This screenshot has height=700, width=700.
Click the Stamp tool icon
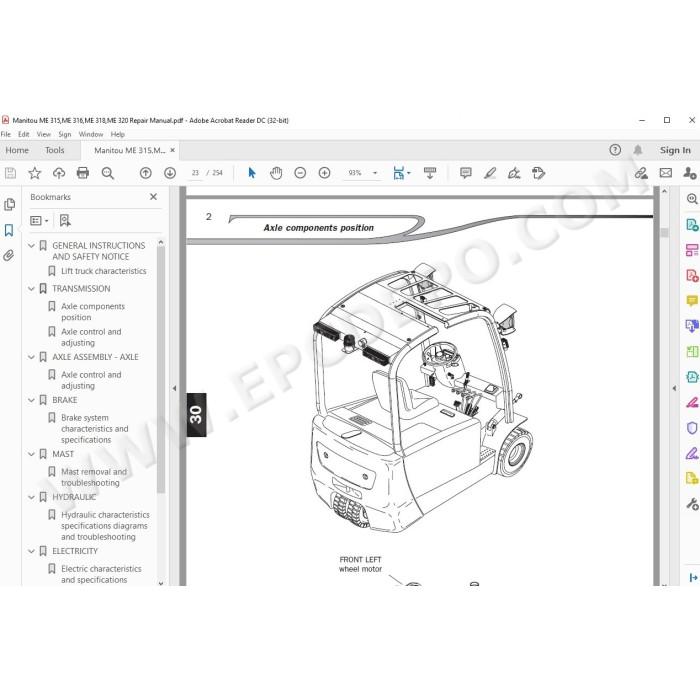click(x=538, y=173)
